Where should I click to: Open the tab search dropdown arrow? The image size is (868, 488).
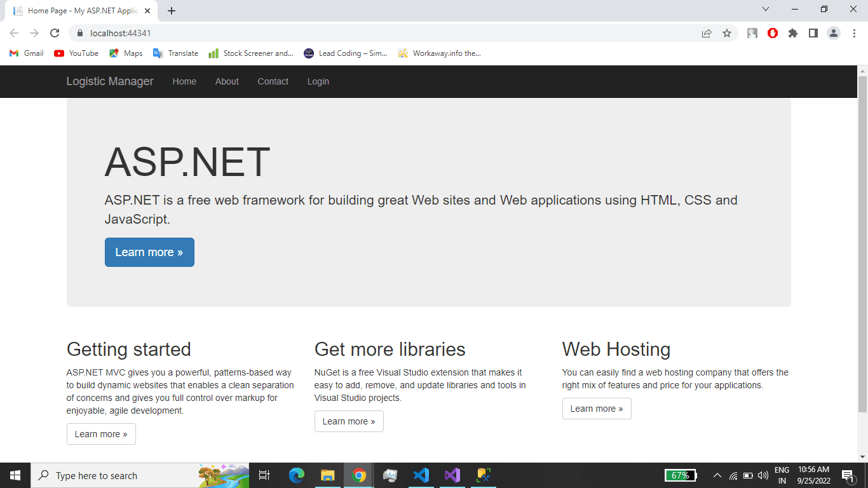click(x=766, y=9)
